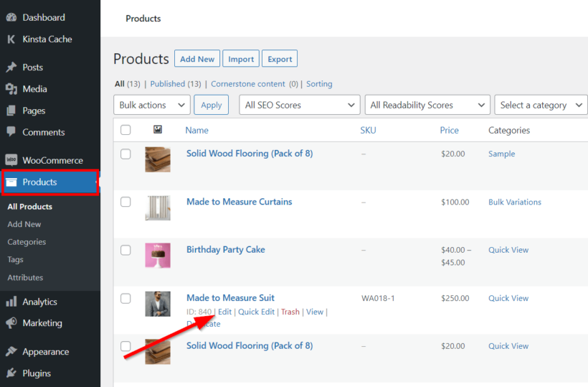The image size is (588, 387).
Task: Expand the All SEO Scores filter
Action: click(x=300, y=105)
